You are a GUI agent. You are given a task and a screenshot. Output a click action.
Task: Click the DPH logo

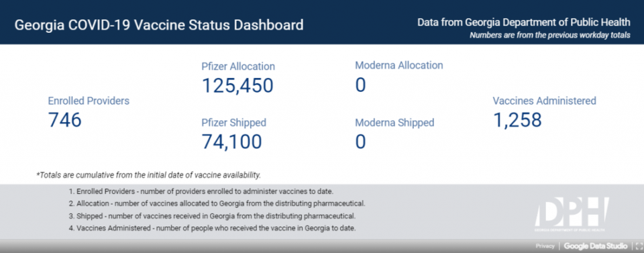coord(571,214)
